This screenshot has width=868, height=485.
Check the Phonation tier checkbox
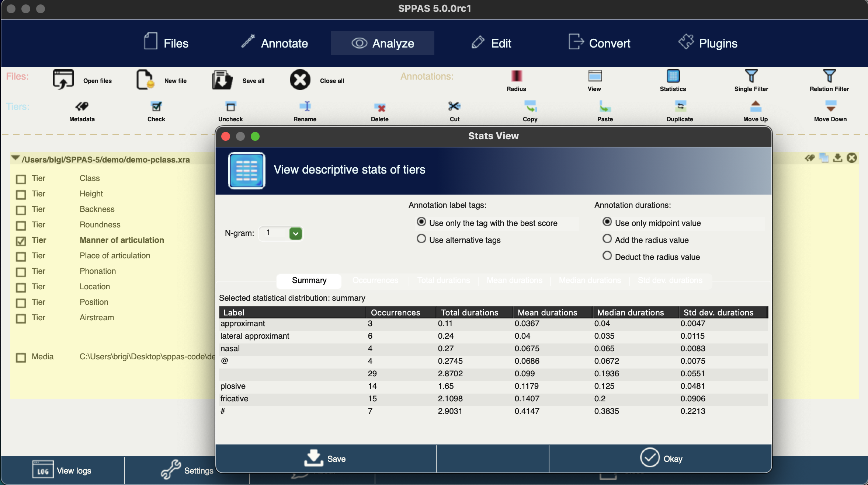tap(21, 271)
